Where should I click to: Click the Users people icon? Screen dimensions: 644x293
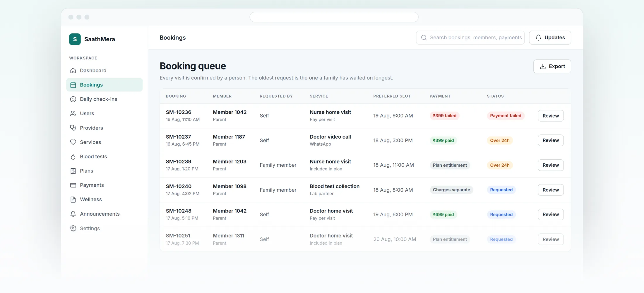[x=73, y=114]
